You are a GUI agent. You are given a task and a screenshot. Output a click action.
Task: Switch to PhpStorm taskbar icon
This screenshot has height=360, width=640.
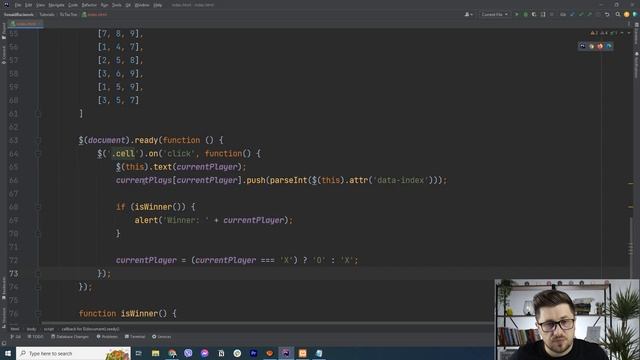286,353
